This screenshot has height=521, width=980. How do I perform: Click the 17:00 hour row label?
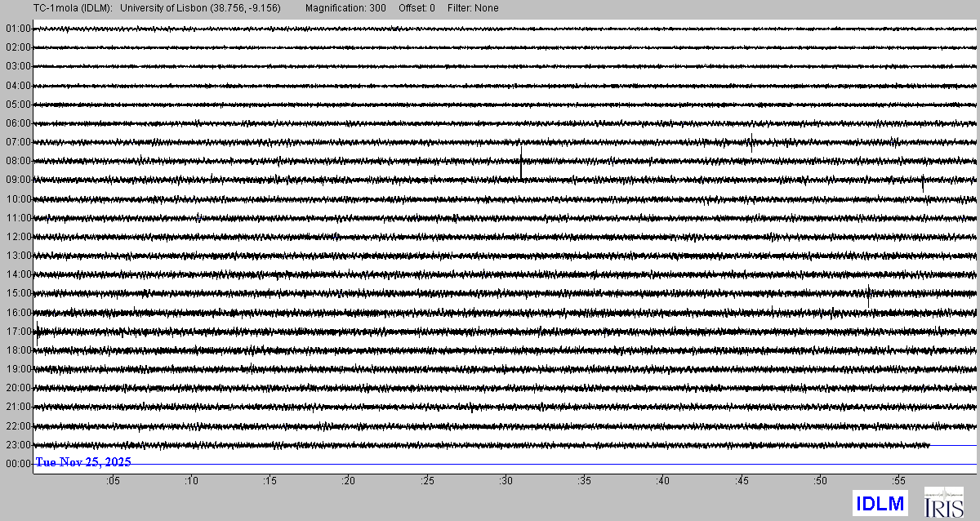[18, 332]
